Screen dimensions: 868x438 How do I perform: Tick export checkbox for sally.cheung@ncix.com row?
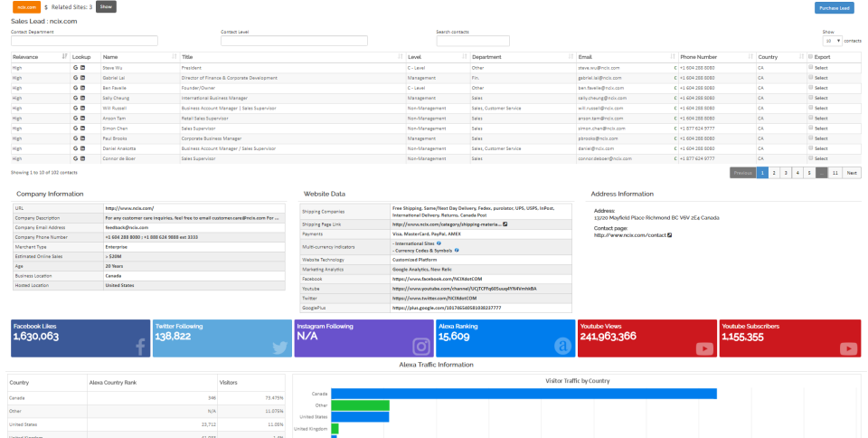[x=810, y=98]
